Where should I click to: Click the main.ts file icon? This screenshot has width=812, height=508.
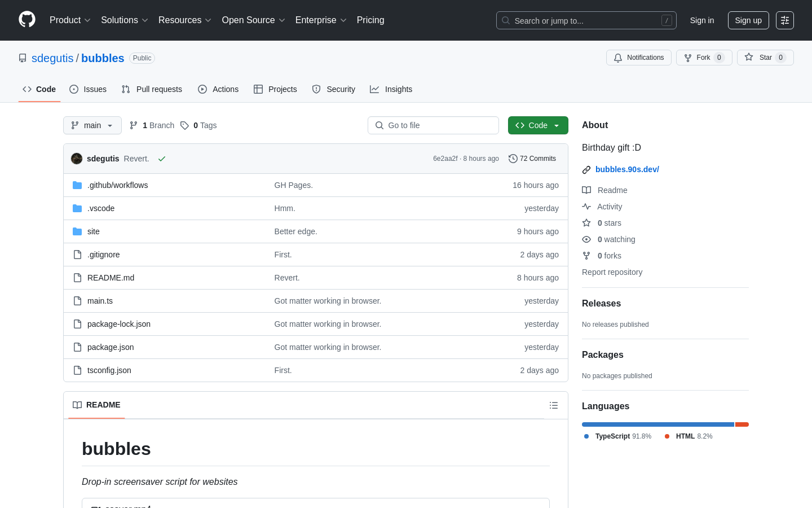tap(77, 301)
